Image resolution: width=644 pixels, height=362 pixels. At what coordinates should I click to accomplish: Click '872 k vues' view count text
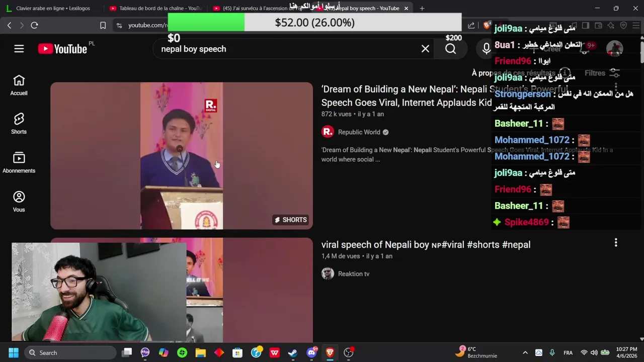coord(337,114)
